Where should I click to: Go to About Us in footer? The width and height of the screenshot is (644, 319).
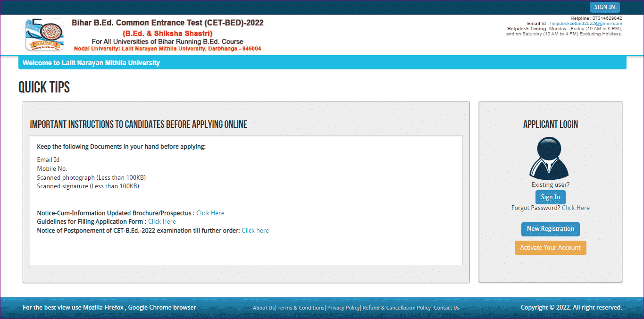(x=263, y=308)
